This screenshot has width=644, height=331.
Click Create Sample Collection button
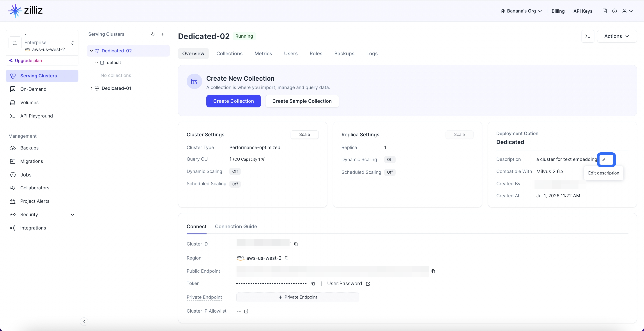tap(302, 101)
